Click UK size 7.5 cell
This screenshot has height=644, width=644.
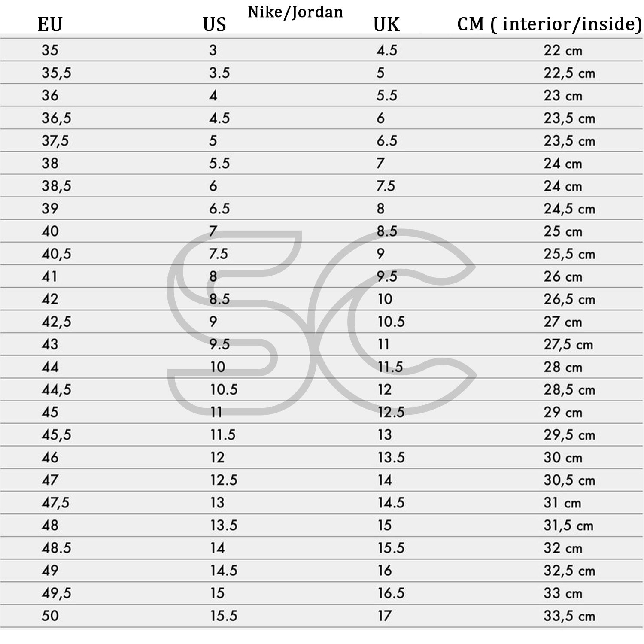[386, 186]
